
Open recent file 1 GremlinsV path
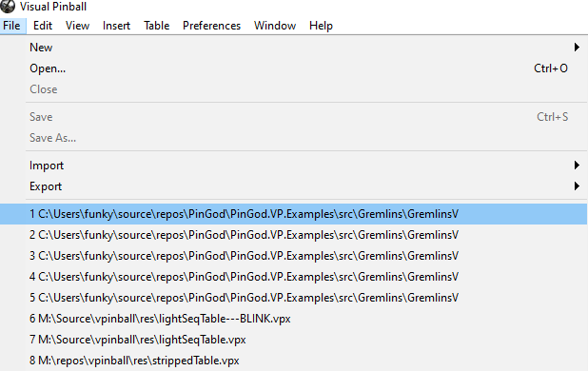(294, 214)
